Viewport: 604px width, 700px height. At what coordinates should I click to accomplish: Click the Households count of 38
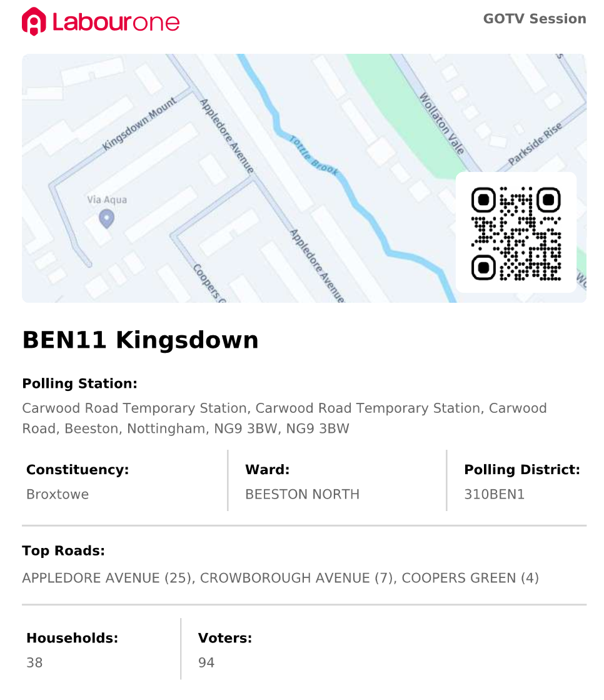pyautogui.click(x=34, y=662)
